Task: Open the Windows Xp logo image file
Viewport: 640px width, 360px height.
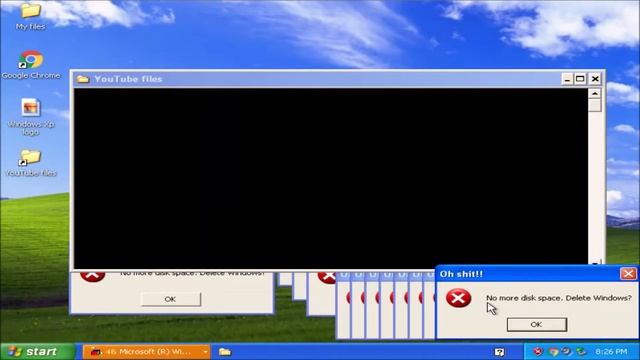Action: pyautogui.click(x=31, y=117)
